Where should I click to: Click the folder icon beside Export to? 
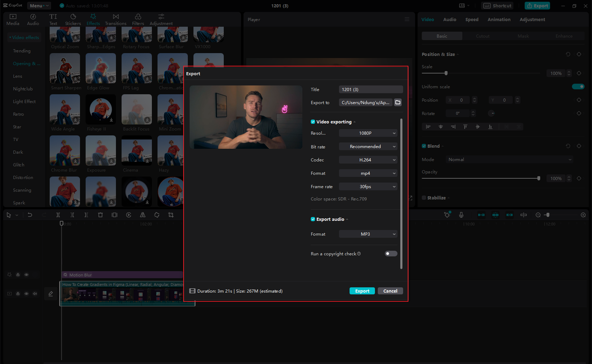tap(398, 103)
